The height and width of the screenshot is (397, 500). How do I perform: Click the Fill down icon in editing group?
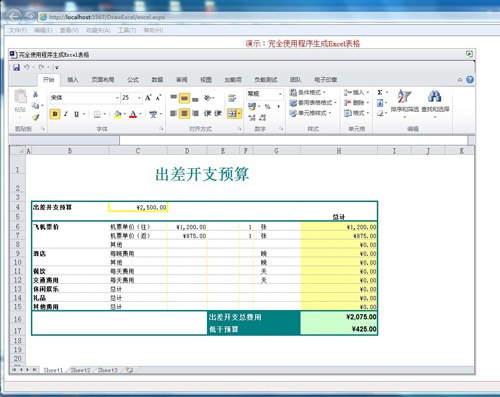(x=380, y=103)
